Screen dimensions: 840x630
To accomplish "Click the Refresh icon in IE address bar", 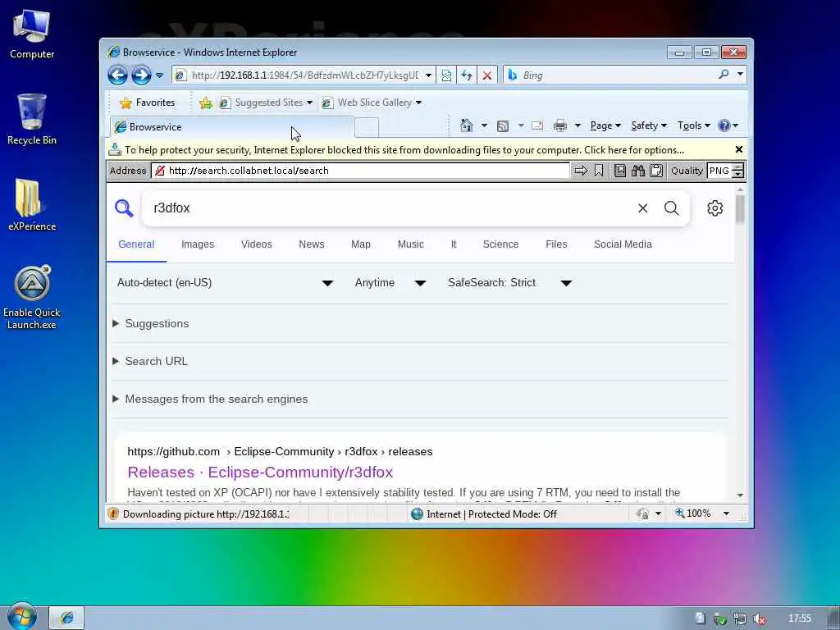I will (467, 75).
